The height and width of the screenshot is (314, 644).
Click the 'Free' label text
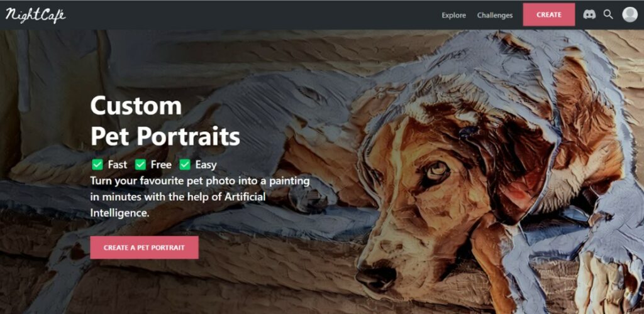[x=161, y=165]
